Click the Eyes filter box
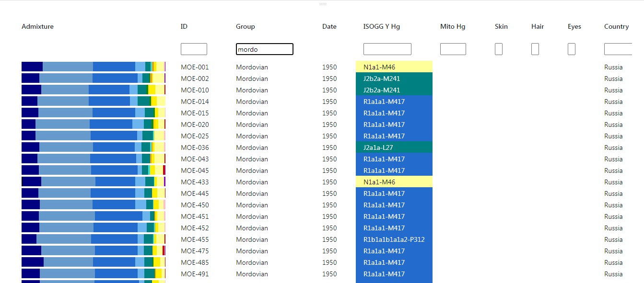644x283 pixels. [x=572, y=49]
